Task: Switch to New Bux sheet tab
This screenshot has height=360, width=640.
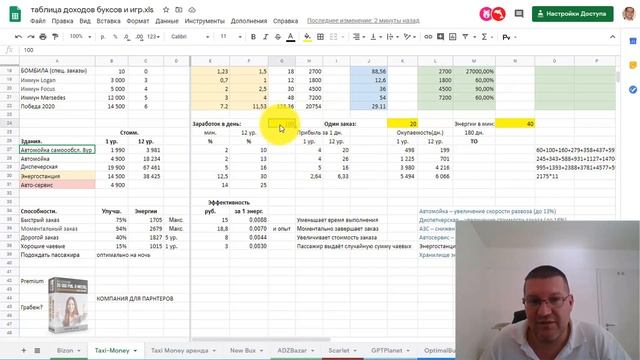Action: (x=242, y=350)
